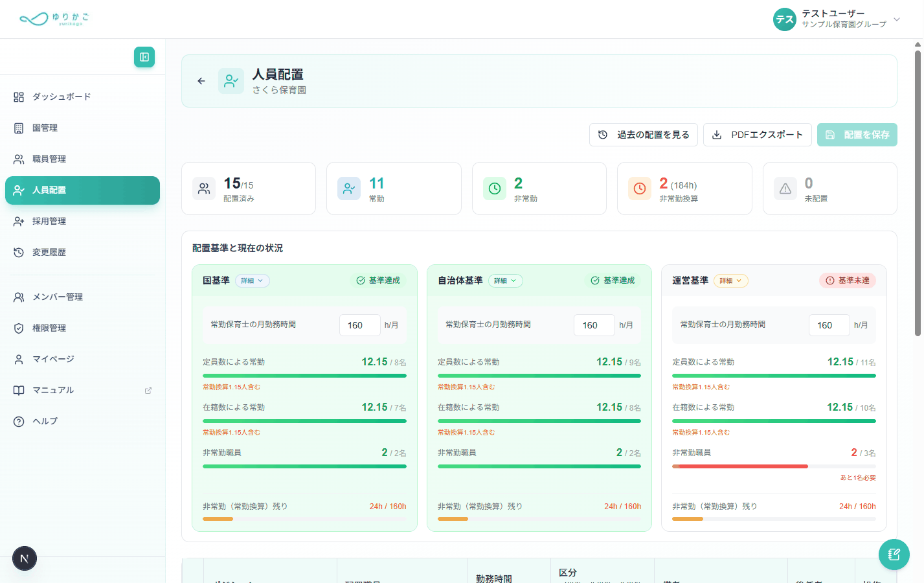
Task: Click the テス user avatar
Action: click(x=785, y=19)
